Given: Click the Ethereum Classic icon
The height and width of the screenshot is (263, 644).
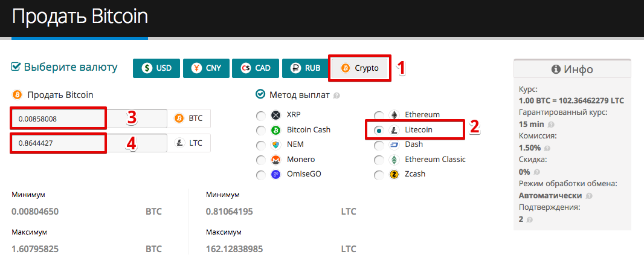Looking at the screenshot, I should [394, 160].
